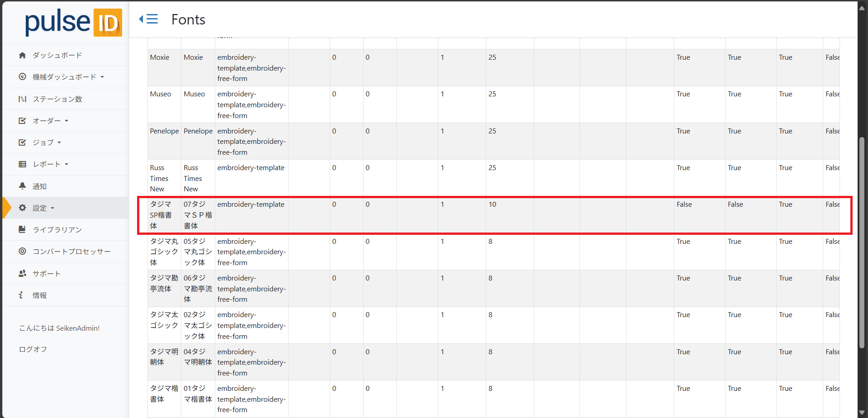Expand the レポート dropdown arrow
The height and width of the screenshot is (418, 868).
(x=66, y=164)
